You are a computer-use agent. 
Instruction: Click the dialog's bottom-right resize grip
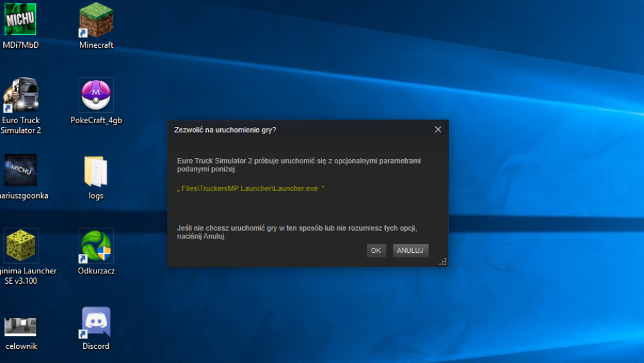tap(443, 262)
